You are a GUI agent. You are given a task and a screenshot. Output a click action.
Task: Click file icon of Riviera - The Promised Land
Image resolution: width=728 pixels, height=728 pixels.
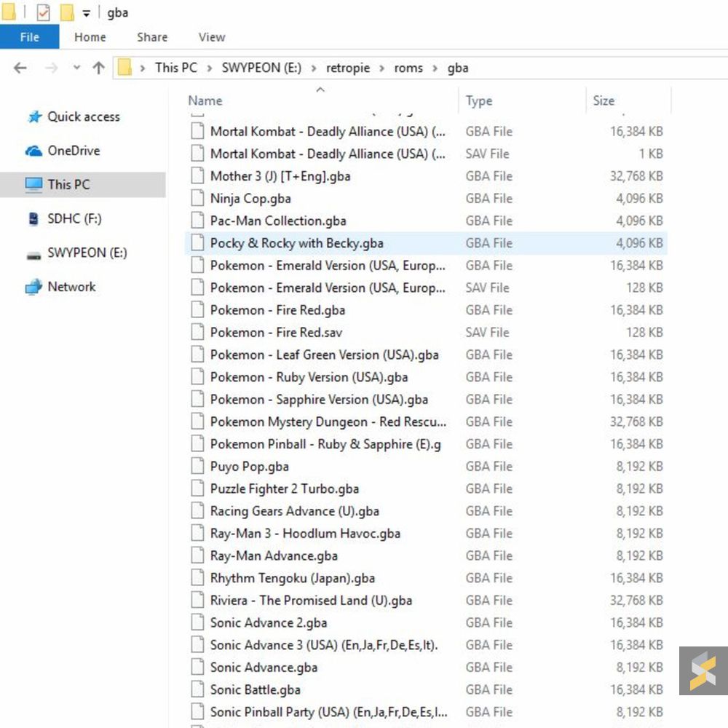(x=197, y=599)
